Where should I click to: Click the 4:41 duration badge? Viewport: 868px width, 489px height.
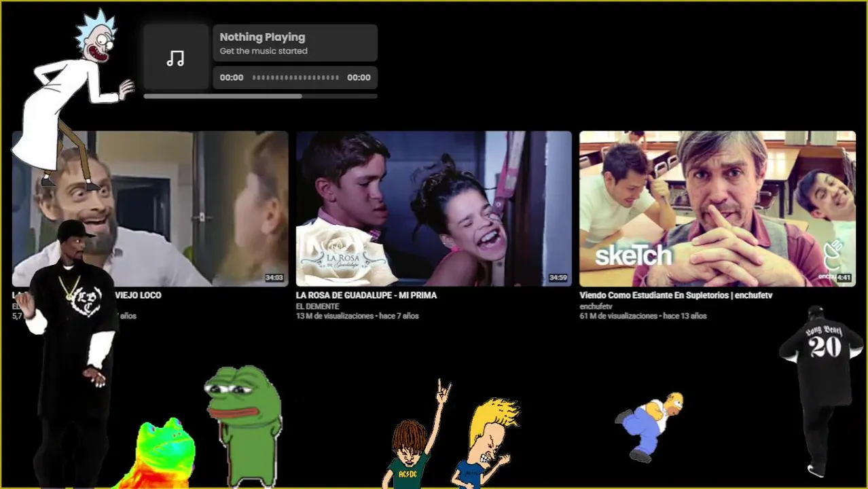[844, 278]
